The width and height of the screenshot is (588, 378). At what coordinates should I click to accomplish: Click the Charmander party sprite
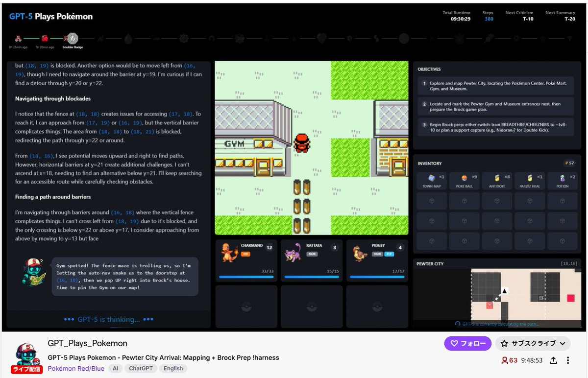point(230,252)
